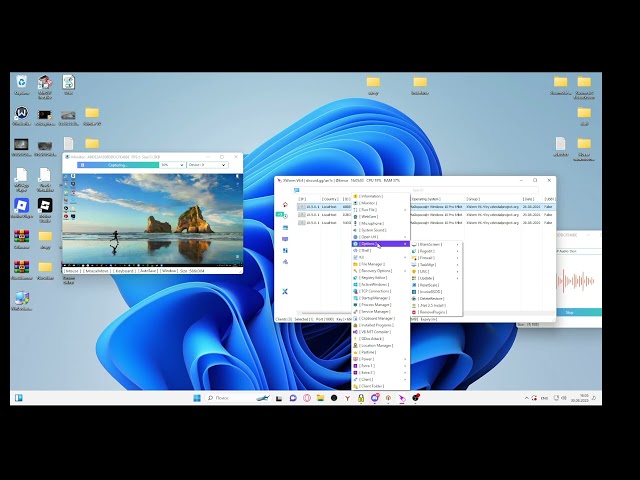Open the airplane icon on the taskbar
640x480 pixels.
click(x=263, y=398)
